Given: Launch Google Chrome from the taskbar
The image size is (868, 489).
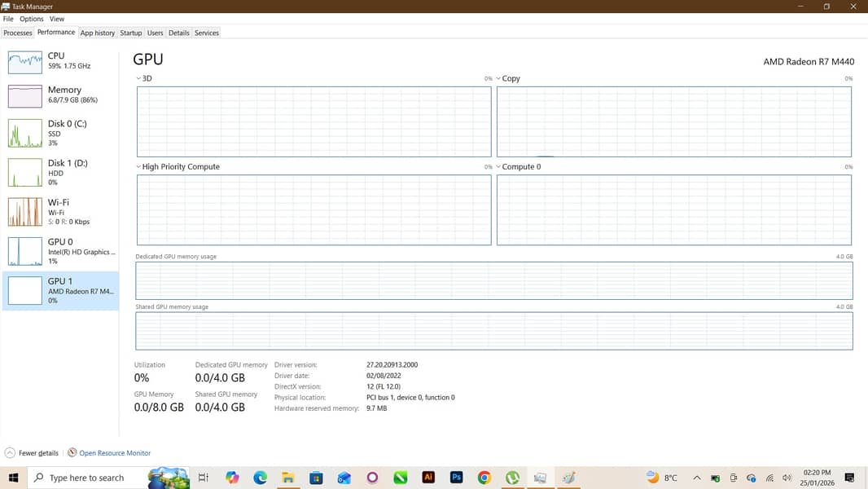Looking at the screenshot, I should 484,478.
